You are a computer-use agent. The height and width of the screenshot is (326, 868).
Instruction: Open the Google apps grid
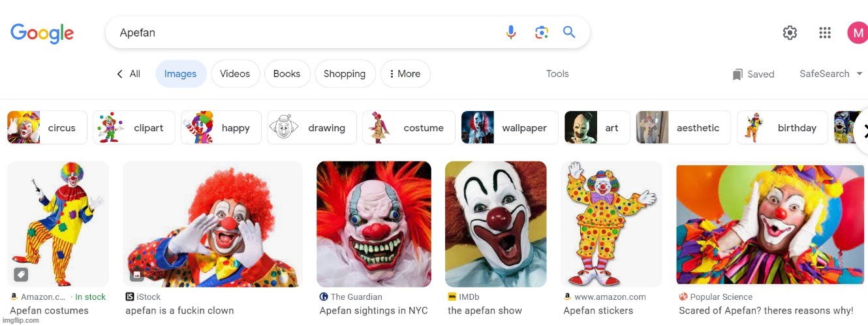824,33
